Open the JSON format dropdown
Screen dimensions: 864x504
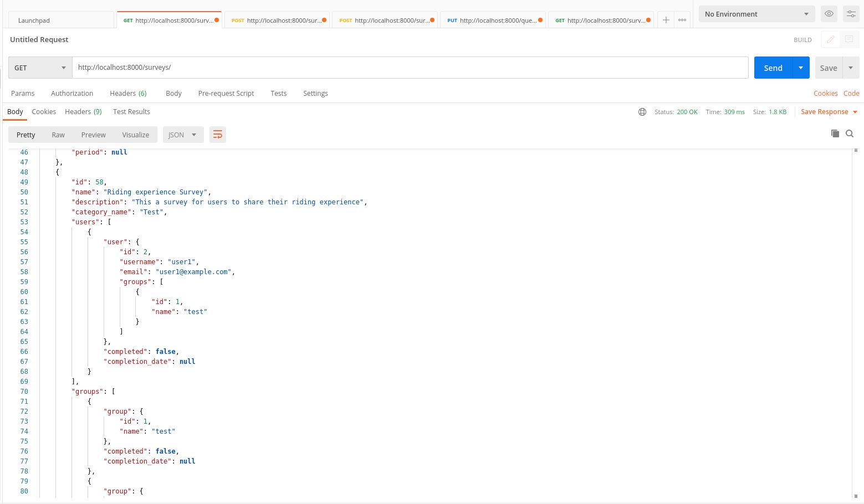point(183,135)
